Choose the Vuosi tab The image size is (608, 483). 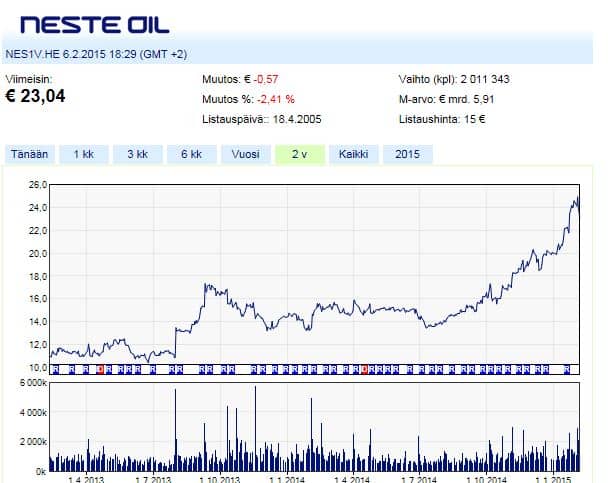[x=245, y=154]
